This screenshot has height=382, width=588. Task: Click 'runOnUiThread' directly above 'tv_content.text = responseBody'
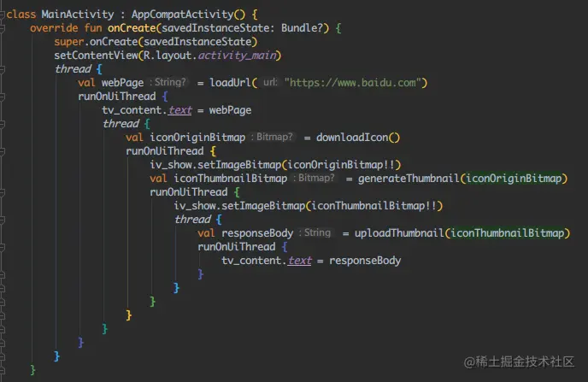coord(237,247)
